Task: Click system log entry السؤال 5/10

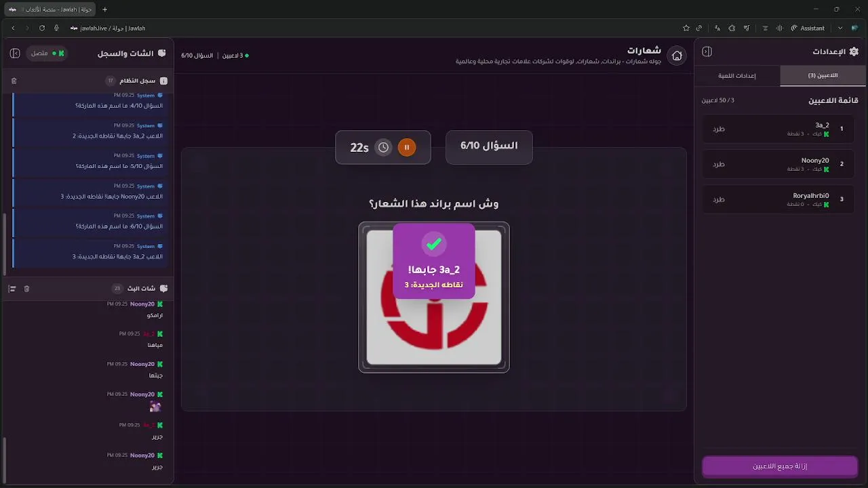Action: click(x=90, y=161)
